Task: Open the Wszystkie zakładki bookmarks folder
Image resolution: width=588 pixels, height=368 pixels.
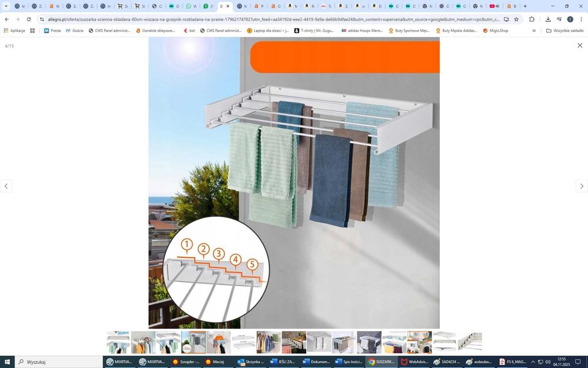Action: [564, 31]
